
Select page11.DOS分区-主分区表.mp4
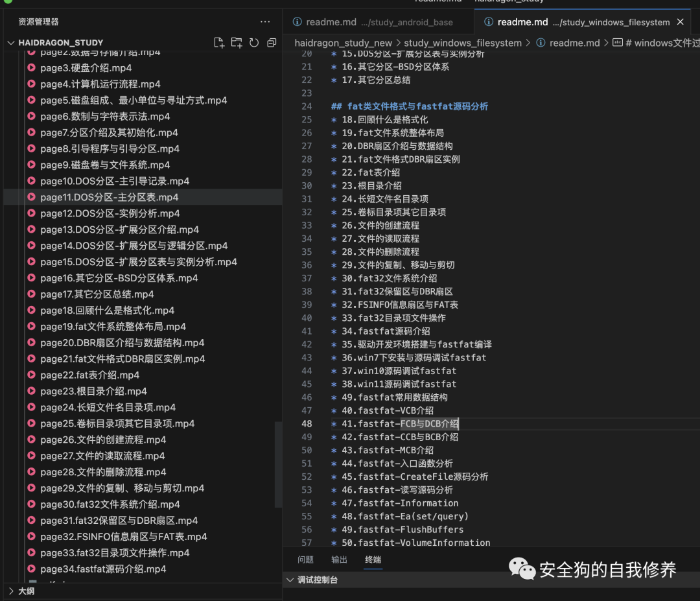110,197
